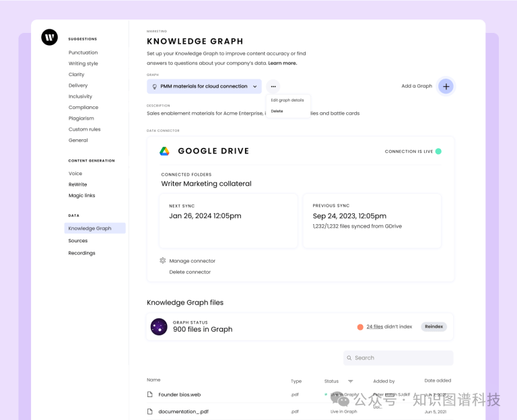Image resolution: width=517 pixels, height=420 pixels.
Task: Select Edit graph details menu entry
Action: click(287, 100)
